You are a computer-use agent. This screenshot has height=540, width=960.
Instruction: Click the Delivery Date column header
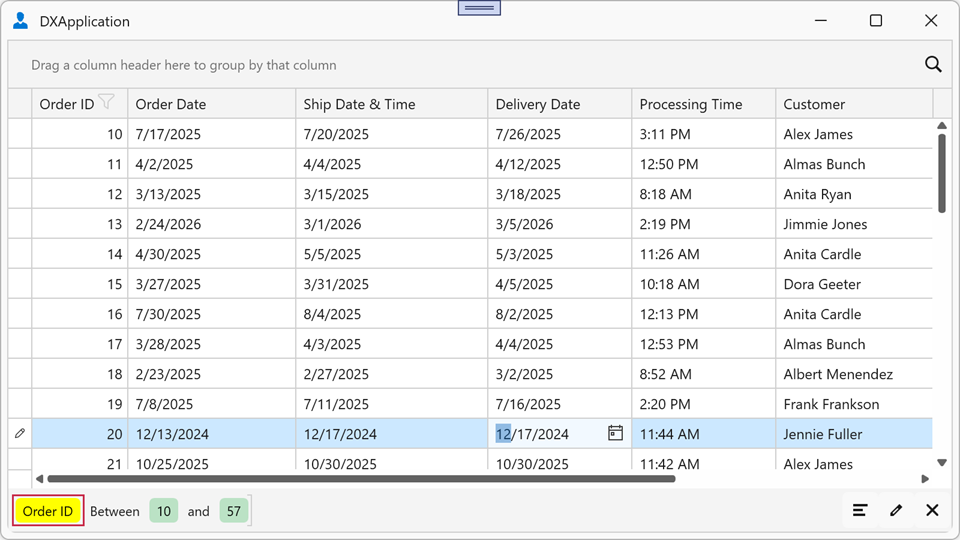(x=560, y=104)
